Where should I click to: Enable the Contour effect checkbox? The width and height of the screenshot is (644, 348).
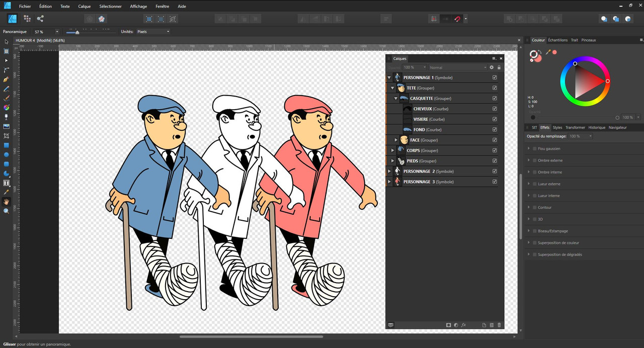tap(534, 207)
